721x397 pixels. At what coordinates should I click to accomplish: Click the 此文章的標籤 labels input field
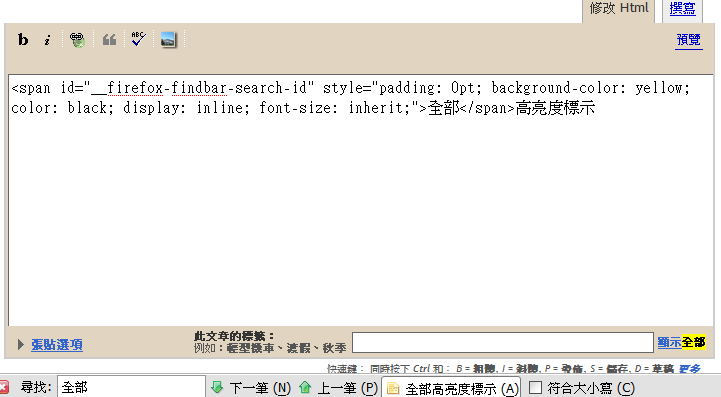click(x=503, y=343)
